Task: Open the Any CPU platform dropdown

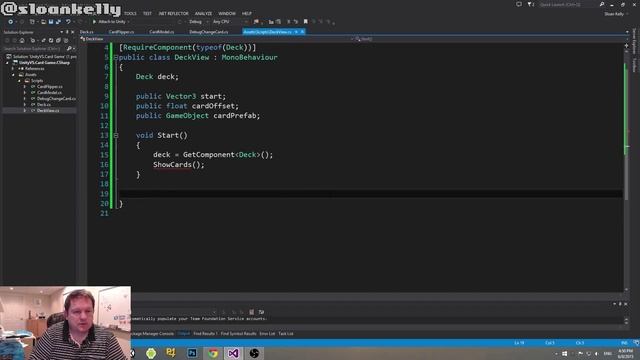Action: pyautogui.click(x=229, y=22)
